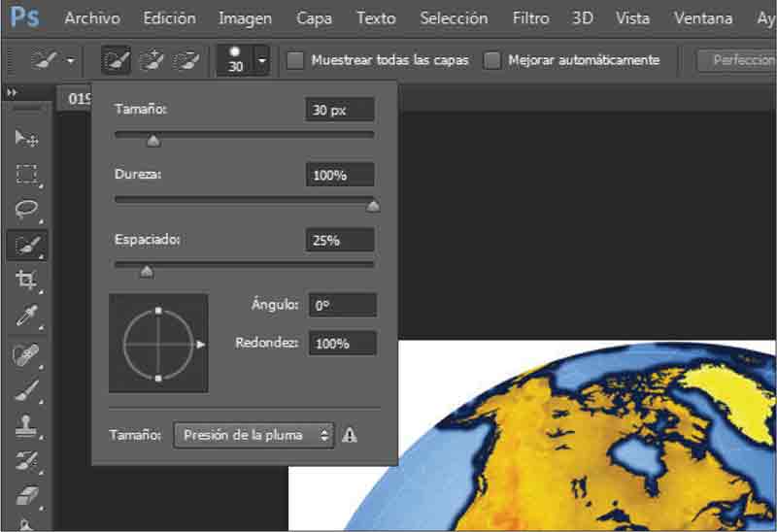Click the Add to selection icon
Image resolution: width=777 pixels, height=532 pixels.
click(151, 60)
